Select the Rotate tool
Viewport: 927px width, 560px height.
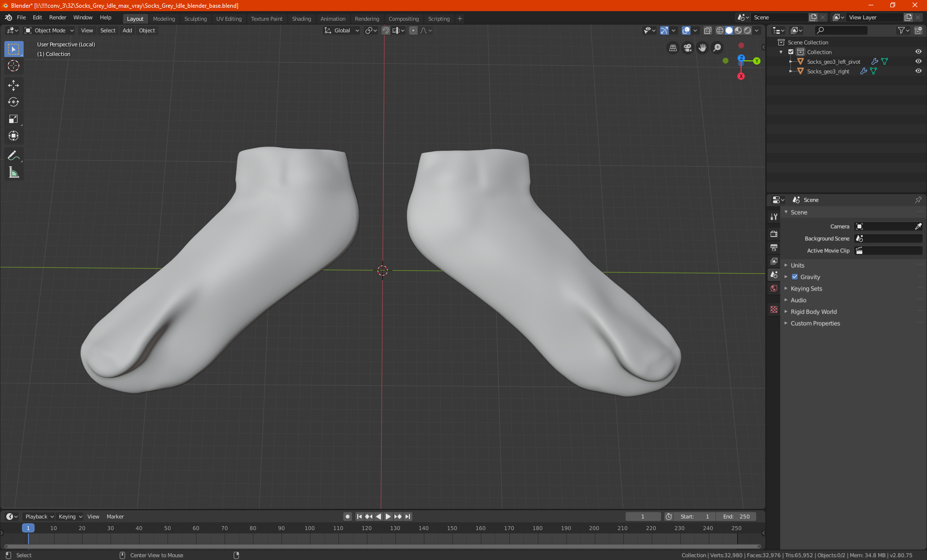coord(14,102)
